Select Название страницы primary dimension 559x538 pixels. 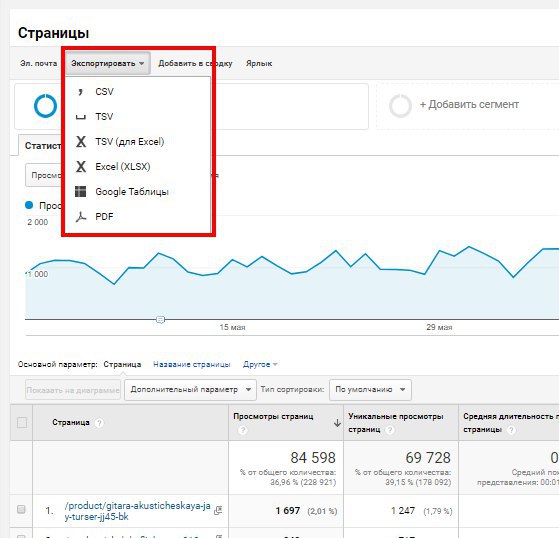pyautogui.click(x=191, y=364)
